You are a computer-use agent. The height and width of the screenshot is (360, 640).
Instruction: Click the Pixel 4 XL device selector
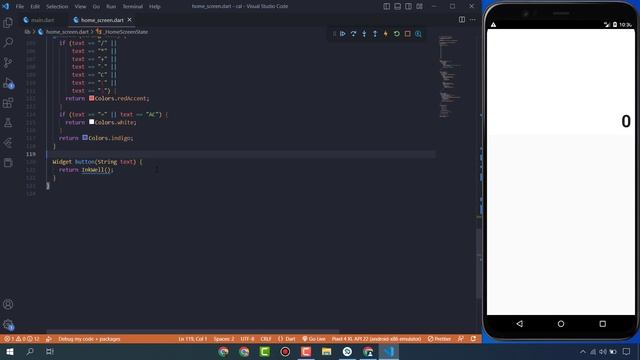click(376, 339)
